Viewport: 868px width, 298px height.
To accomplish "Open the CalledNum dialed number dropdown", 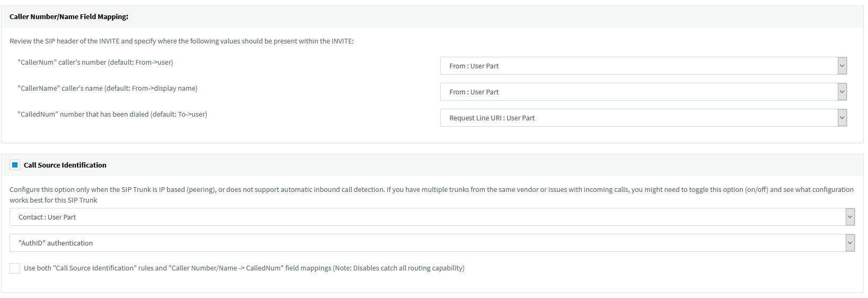I will tap(639, 118).
